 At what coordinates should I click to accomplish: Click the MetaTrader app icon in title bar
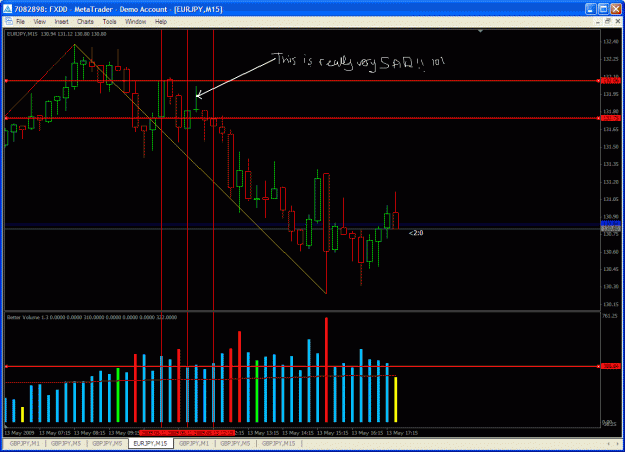tap(7, 9)
